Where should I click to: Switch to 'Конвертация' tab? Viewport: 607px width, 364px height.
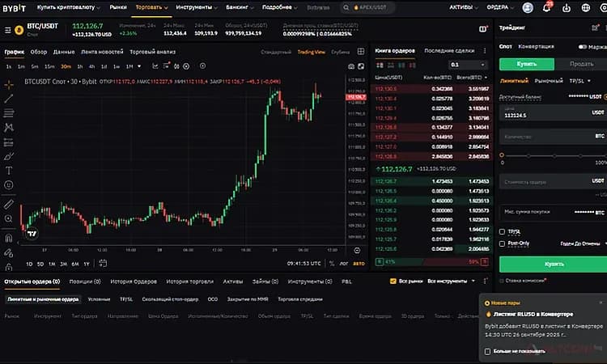coord(536,46)
